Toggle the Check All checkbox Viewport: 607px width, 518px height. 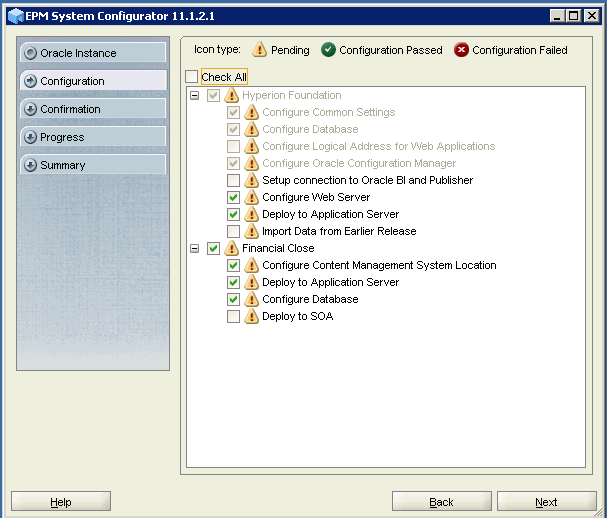[x=192, y=77]
